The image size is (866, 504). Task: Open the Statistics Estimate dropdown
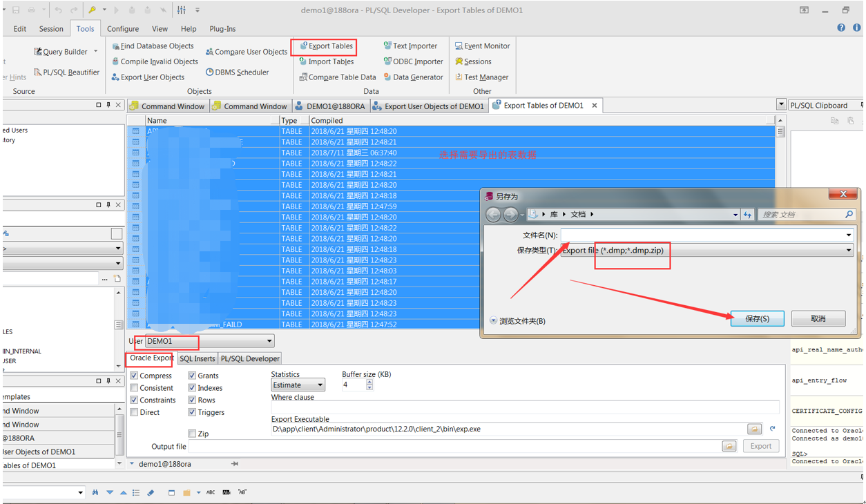point(320,385)
